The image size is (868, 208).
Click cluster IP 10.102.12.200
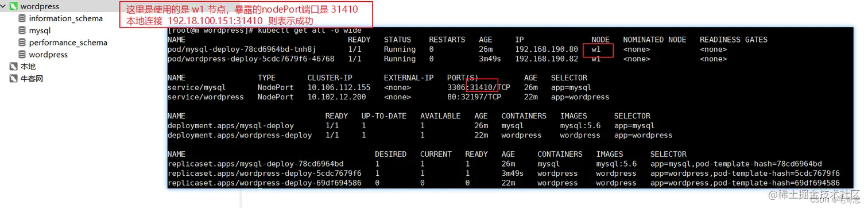pos(336,97)
